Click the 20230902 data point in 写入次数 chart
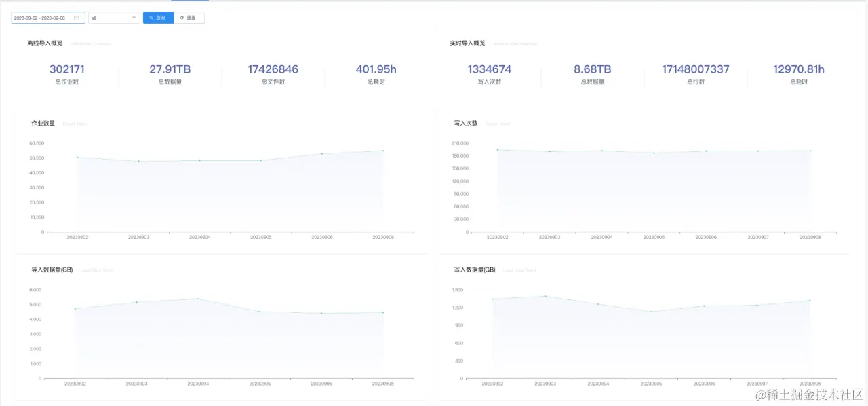This screenshot has width=868, height=406. pos(498,150)
